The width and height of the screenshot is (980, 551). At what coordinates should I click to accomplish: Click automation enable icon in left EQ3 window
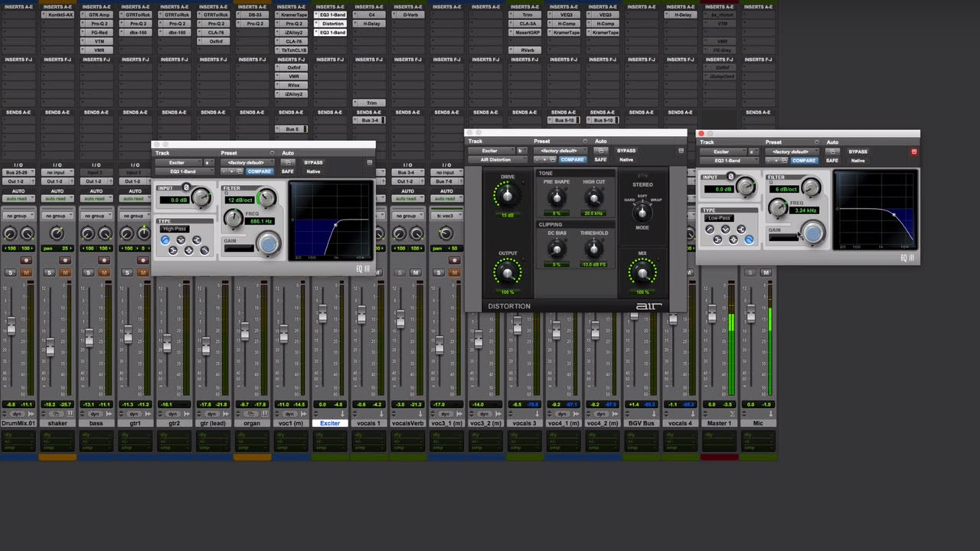tap(289, 162)
